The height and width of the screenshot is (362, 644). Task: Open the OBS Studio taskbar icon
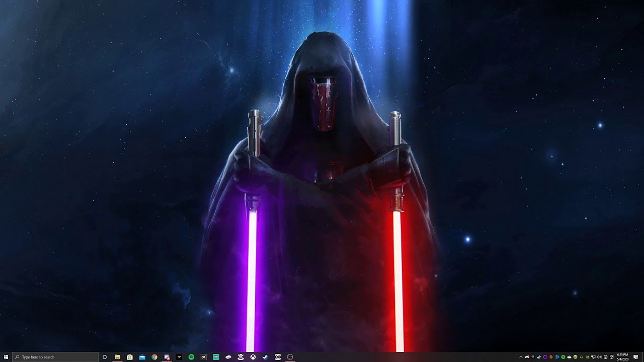click(290, 357)
